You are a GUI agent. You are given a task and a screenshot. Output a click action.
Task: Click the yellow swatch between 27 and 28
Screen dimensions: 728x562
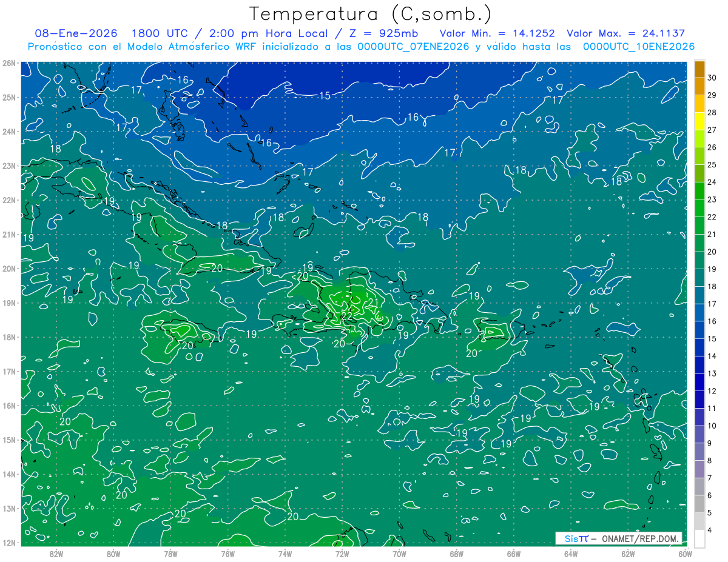tap(699, 121)
